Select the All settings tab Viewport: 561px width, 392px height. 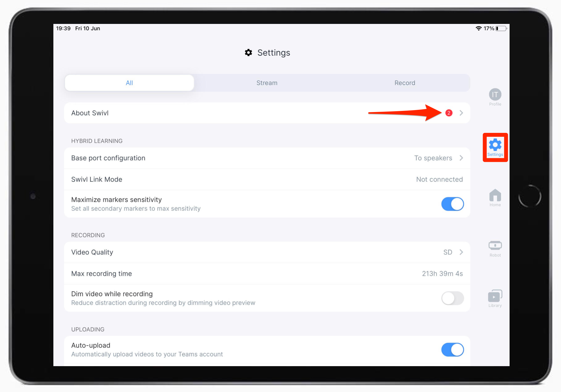point(129,83)
